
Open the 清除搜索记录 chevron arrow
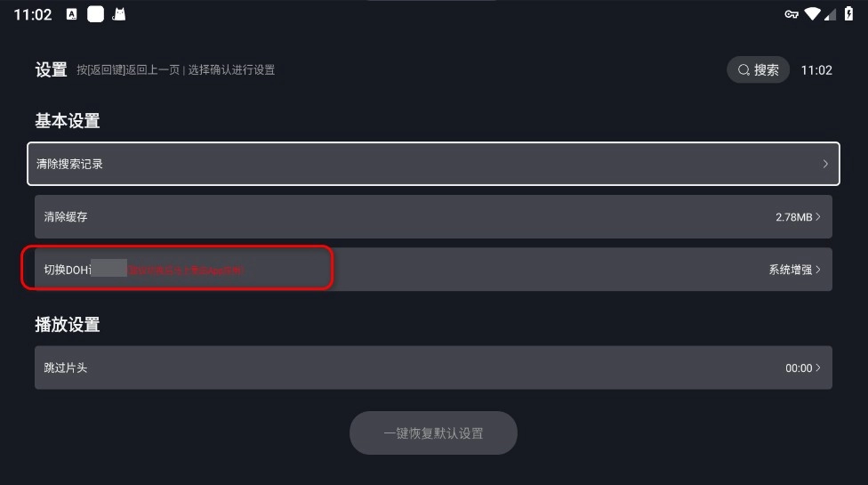click(x=825, y=164)
